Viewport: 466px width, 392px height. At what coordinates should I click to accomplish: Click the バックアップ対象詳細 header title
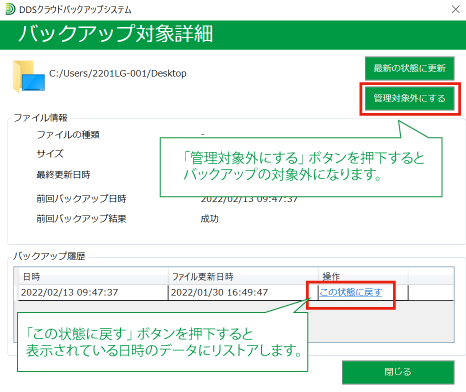tap(116, 34)
